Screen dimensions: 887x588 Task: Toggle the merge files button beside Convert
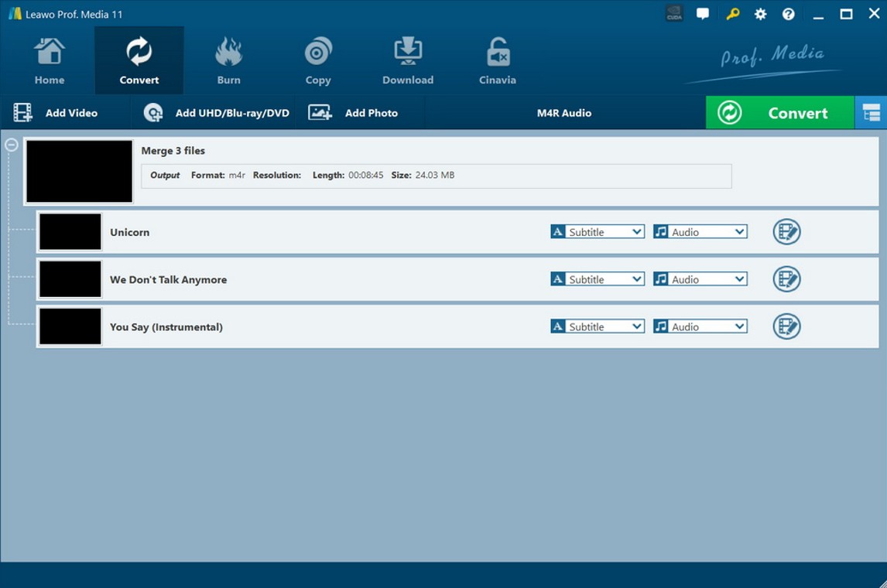872,113
